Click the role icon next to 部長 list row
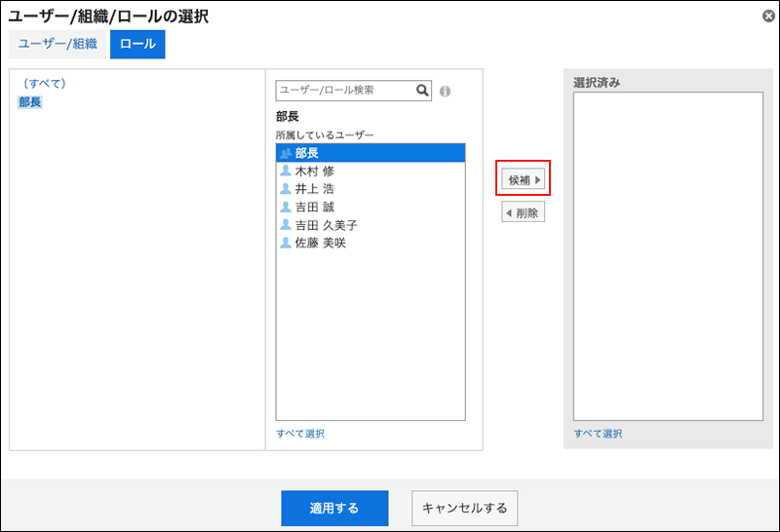780x532 pixels. click(285, 153)
